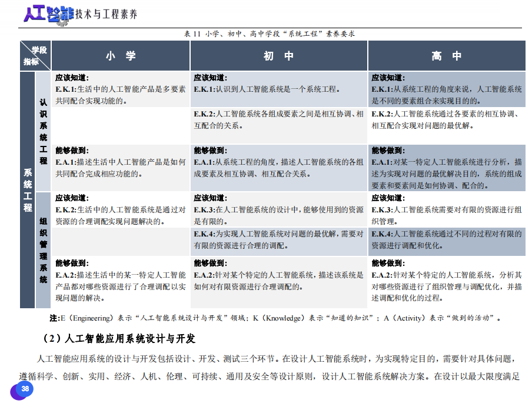532x410 pixels.
Task: Click the purple page number 38 badge
Action: [25, 389]
